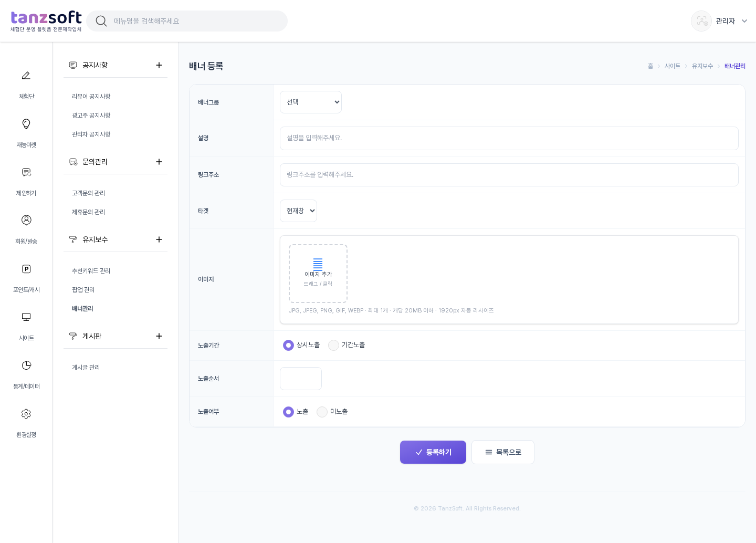Open the 환경설정 gear icon

26,414
